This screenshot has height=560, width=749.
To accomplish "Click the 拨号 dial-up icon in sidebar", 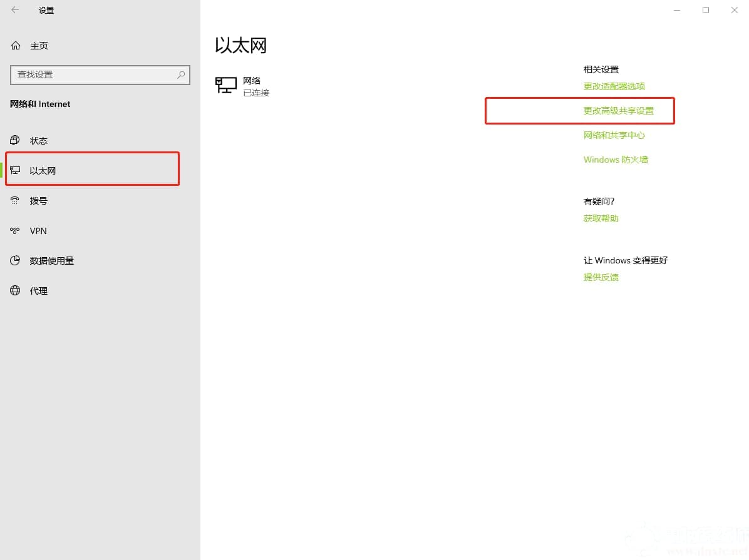I will [15, 200].
